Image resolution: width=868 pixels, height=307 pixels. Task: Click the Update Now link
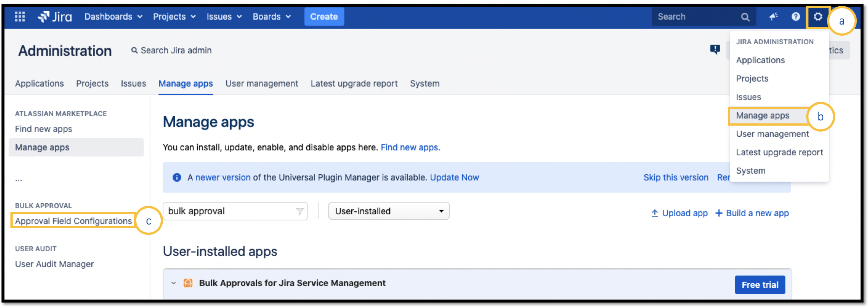[x=454, y=178]
